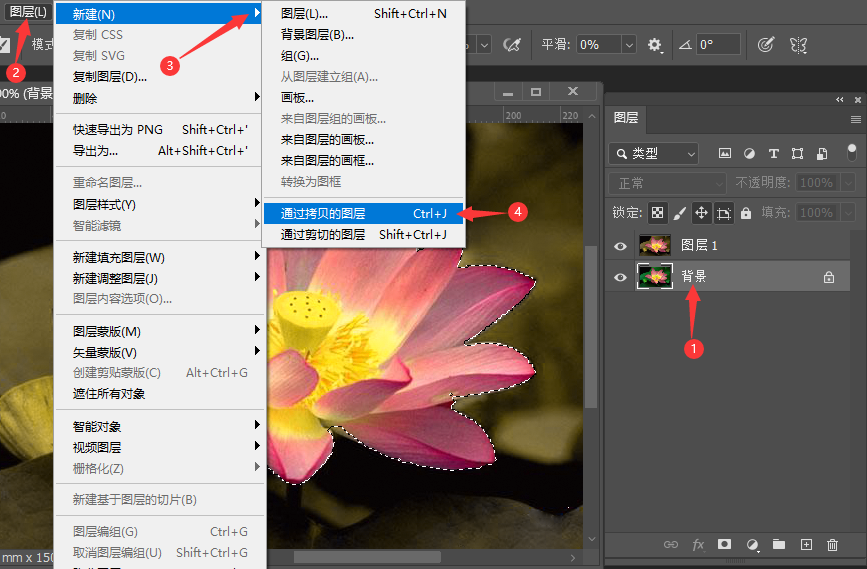Click the 平滑 0% value field
867x569 pixels.
[599, 45]
